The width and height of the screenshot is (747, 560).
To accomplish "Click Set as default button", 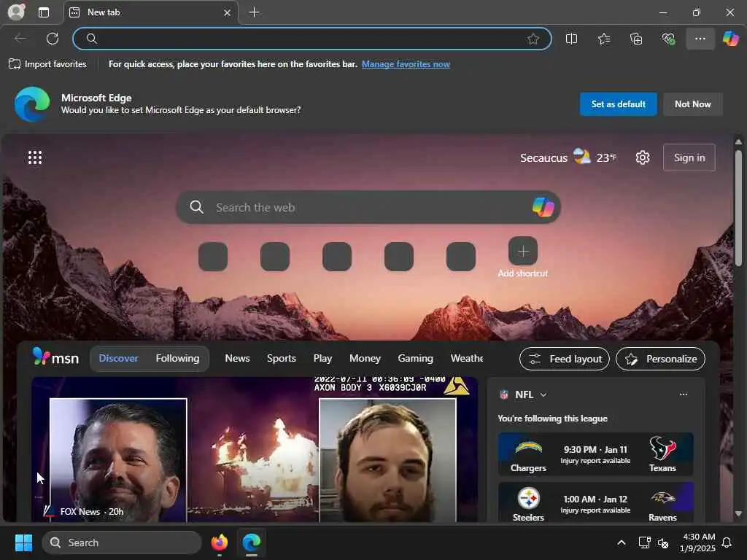I will tap(618, 104).
